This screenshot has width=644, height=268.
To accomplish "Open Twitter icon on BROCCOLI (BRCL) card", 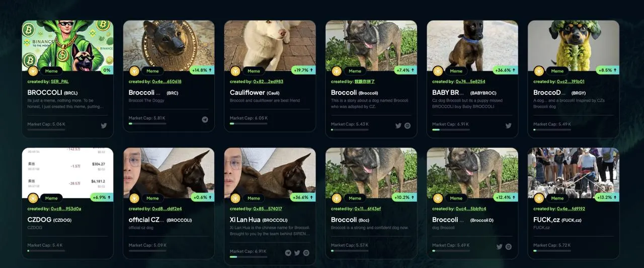I will click(x=104, y=126).
